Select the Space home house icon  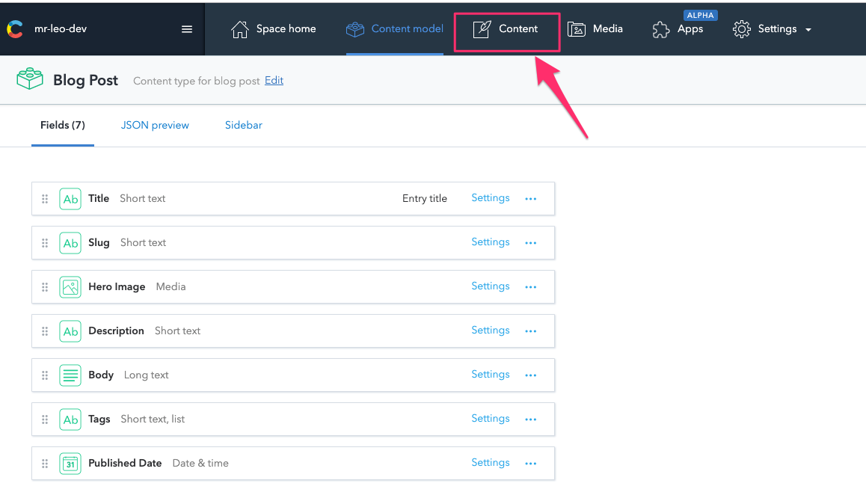(239, 28)
